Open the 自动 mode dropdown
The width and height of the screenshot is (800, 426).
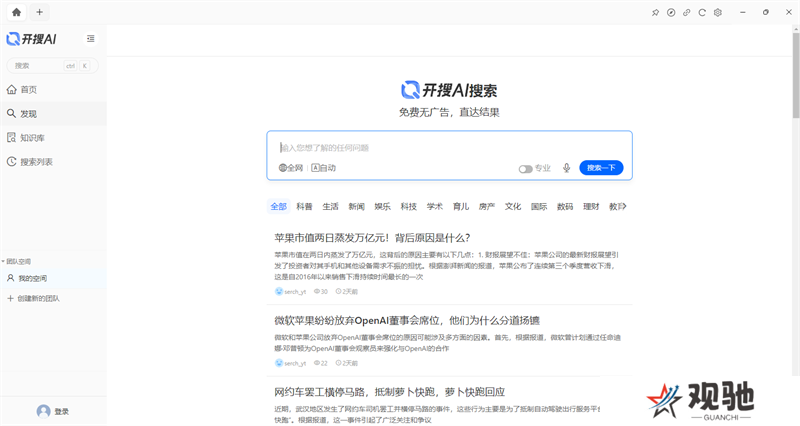coord(323,168)
